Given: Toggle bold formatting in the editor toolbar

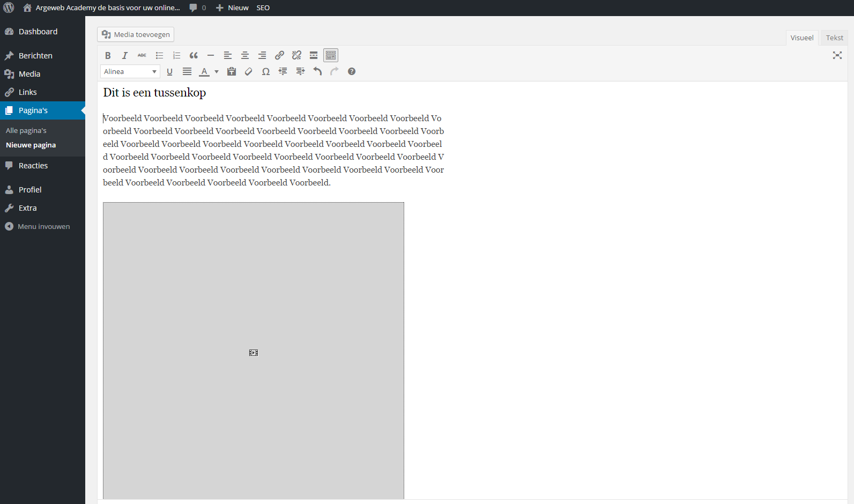Looking at the screenshot, I should click(x=108, y=55).
